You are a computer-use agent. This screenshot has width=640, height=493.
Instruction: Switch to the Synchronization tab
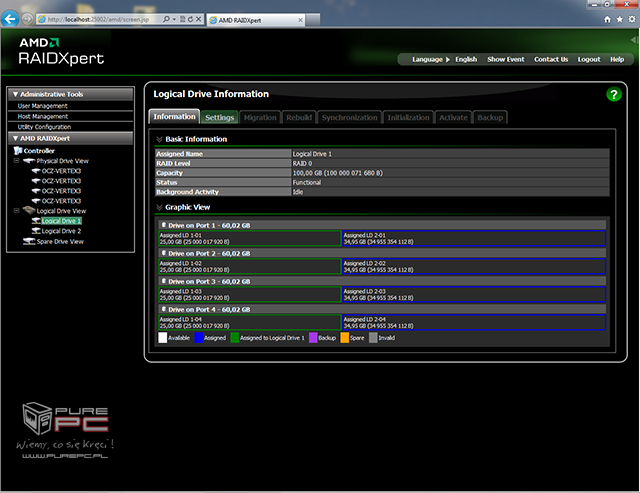click(x=349, y=118)
